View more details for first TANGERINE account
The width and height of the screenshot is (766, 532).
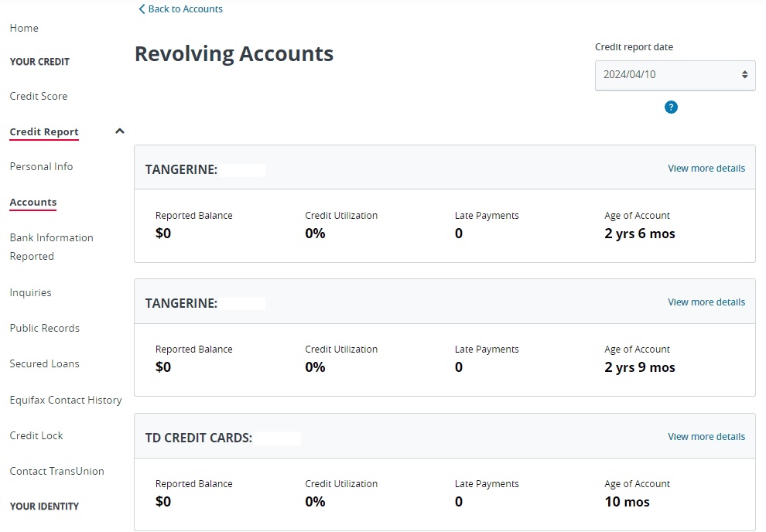[x=706, y=168]
